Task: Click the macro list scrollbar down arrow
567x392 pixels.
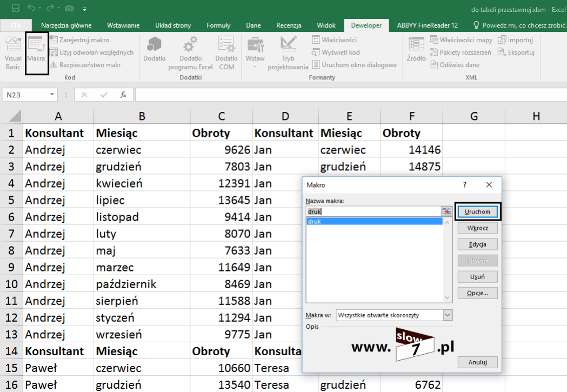Action: point(448,297)
